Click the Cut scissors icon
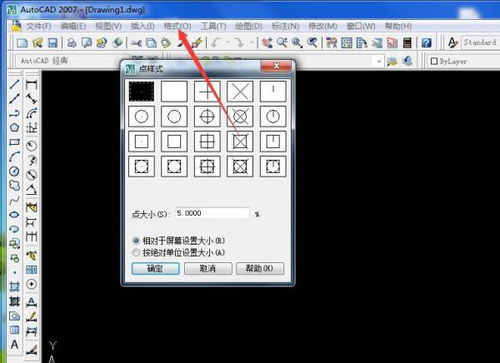Screen dimensions: 500x363 tap(136, 43)
